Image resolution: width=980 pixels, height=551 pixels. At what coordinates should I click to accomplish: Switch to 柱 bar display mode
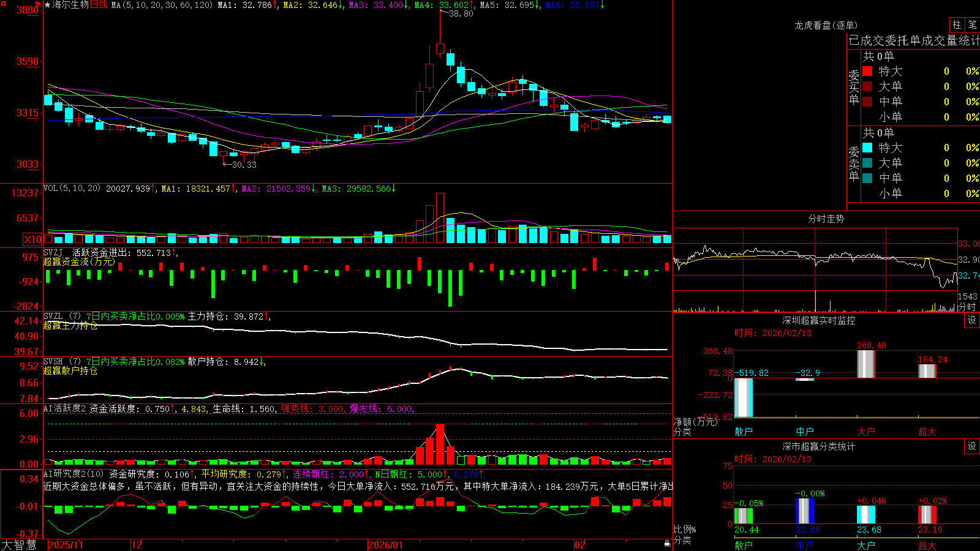coord(957,24)
